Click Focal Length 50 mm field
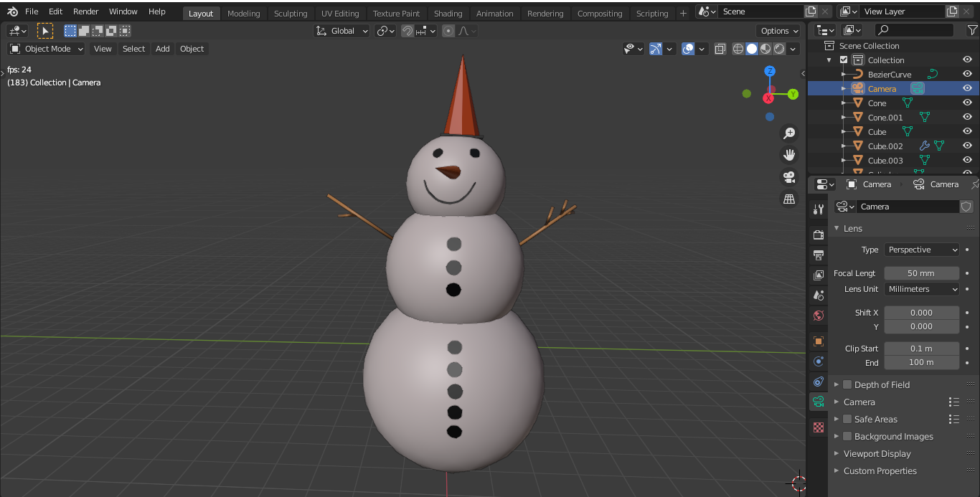The image size is (980, 497). coord(922,273)
